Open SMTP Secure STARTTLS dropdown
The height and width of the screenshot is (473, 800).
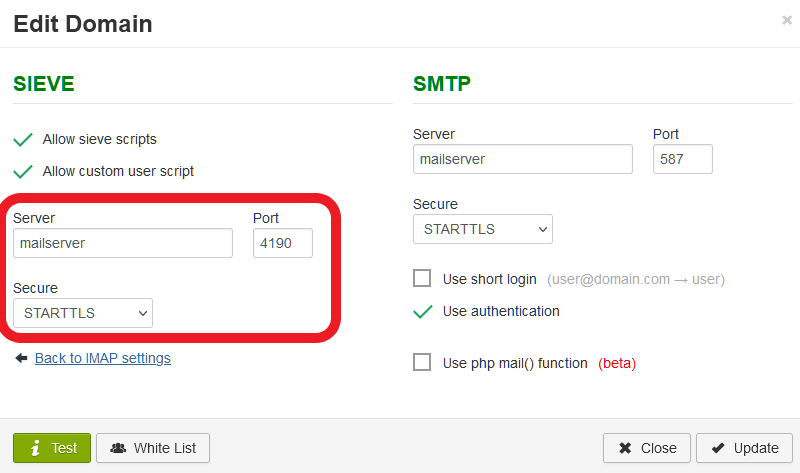[483, 229]
